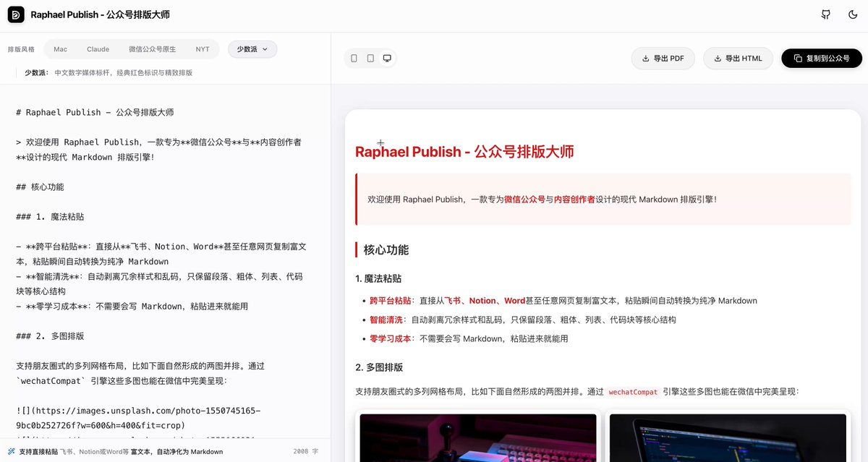868x462 pixels.
Task: Expand the 少数派 style dropdown
Action: 252,49
